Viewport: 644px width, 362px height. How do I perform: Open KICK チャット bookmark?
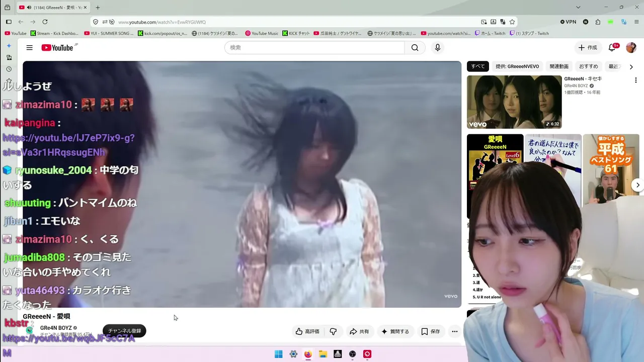coord(296,33)
